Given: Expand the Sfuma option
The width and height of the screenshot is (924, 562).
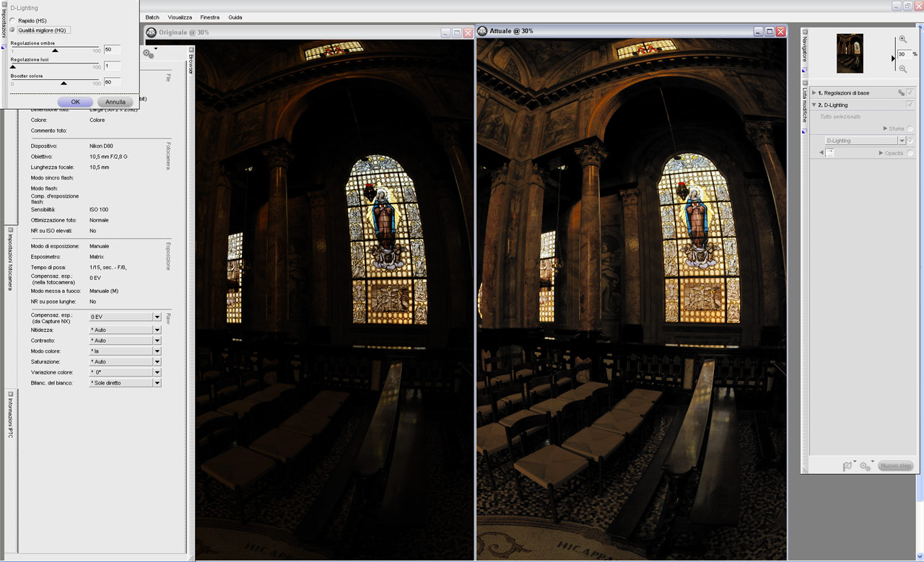Looking at the screenshot, I should (886, 128).
